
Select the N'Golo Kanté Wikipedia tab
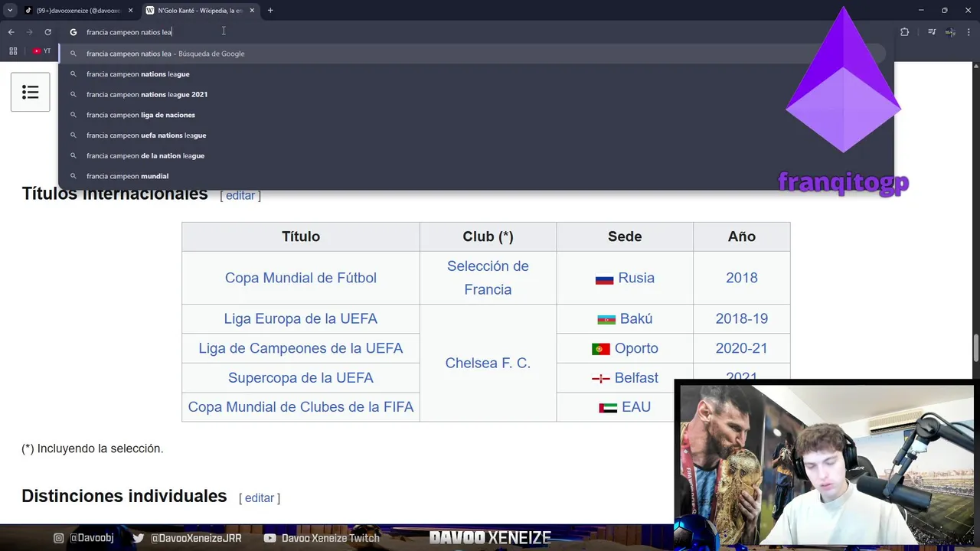[x=201, y=11]
